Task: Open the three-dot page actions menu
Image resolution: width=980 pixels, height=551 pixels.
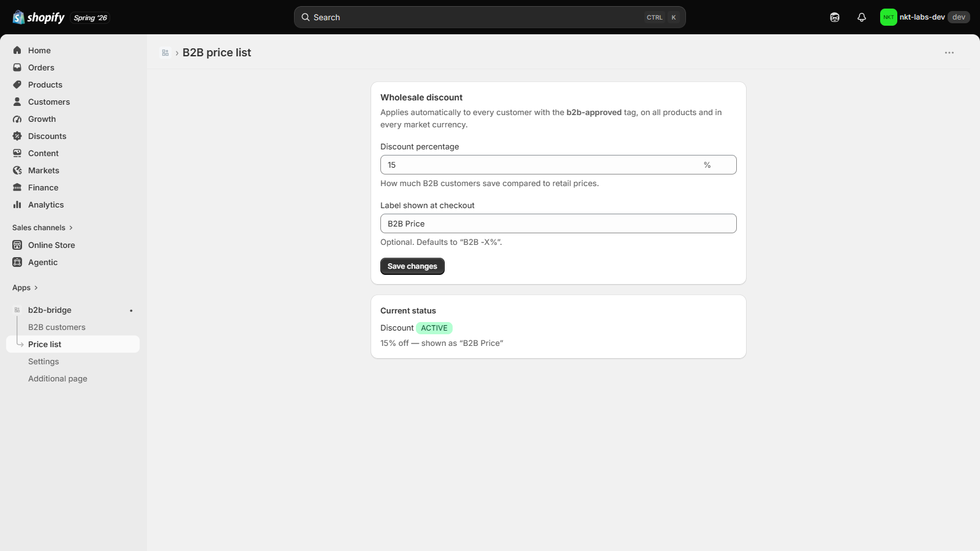Action: (949, 53)
